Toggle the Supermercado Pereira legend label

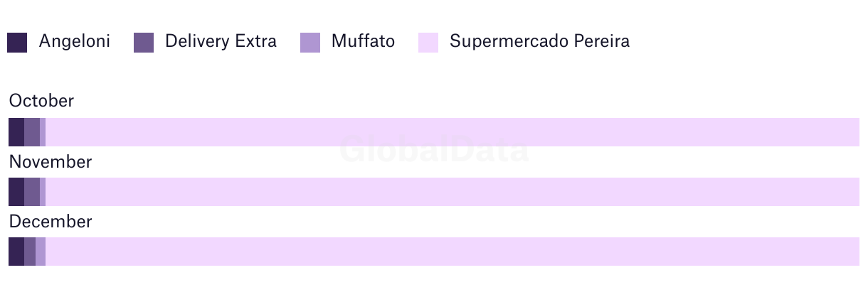pos(539,41)
